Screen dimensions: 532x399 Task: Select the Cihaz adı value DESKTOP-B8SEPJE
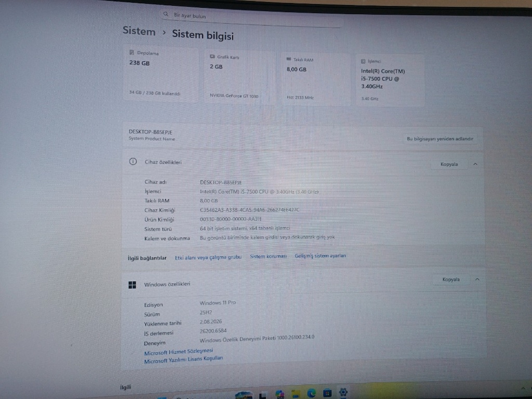[x=220, y=182]
